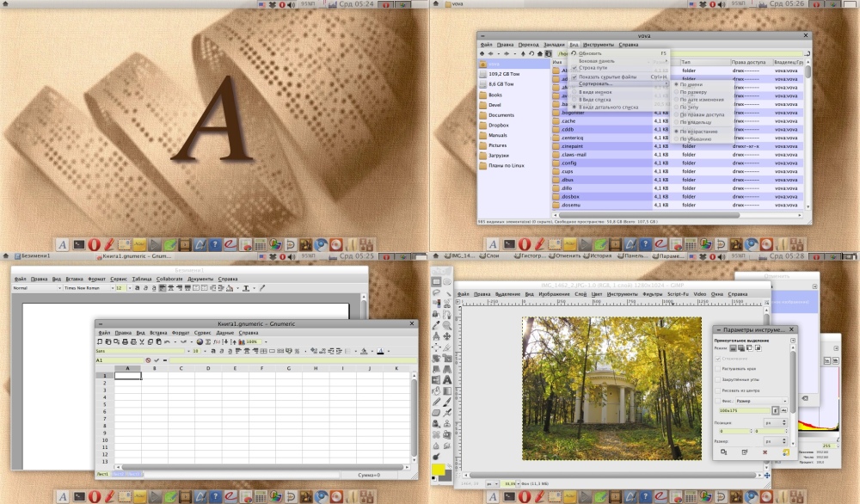Viewport: 860px width, 504px height.
Task: Toggle the 'Строка пути' checkbox menu item
Action: tap(619, 68)
